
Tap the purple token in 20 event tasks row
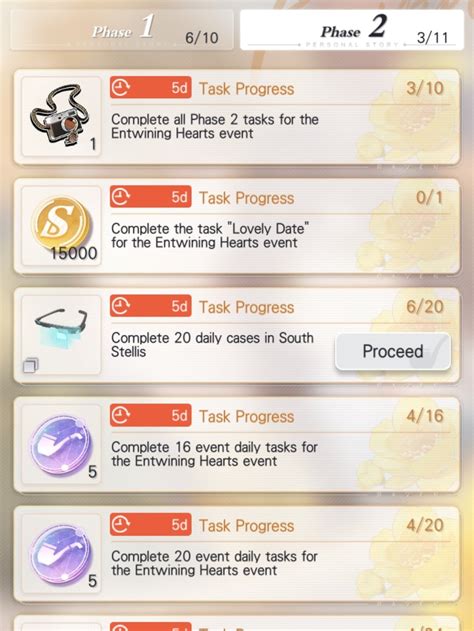[x=61, y=553]
